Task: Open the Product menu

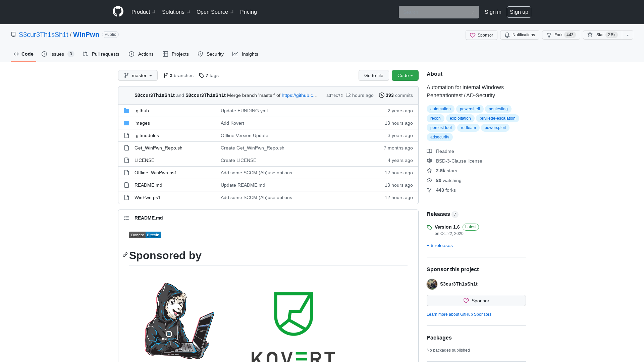Action: click(x=143, y=12)
